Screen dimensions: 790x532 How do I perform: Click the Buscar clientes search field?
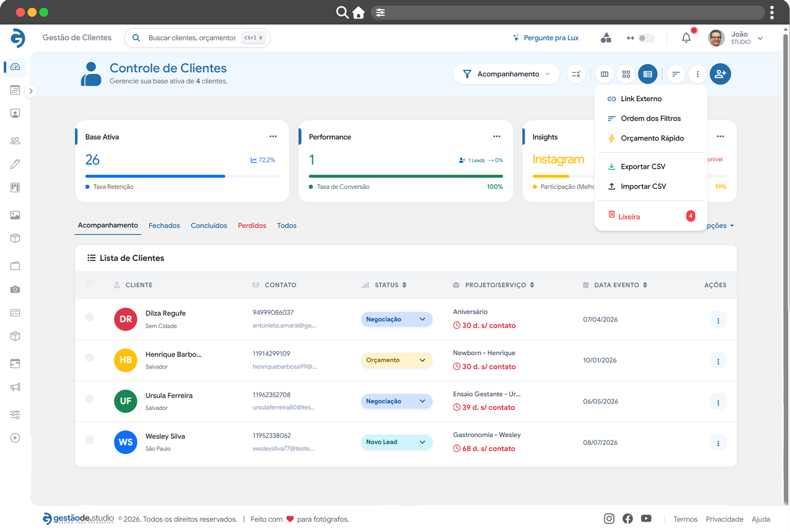coord(197,38)
